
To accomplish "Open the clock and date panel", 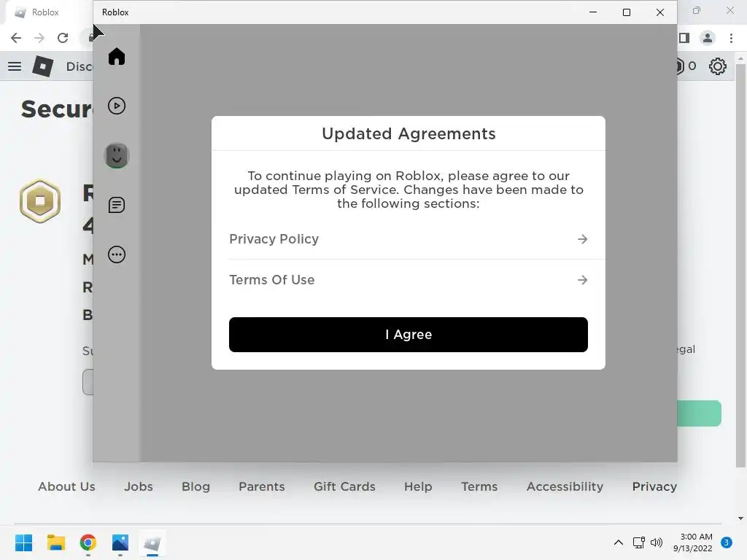I will [692, 542].
